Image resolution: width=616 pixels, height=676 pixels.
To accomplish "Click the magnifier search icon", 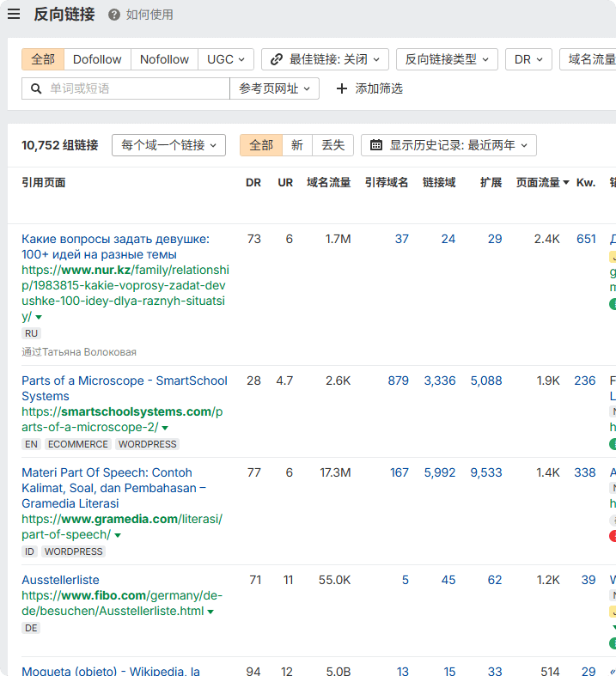I will (x=36, y=88).
